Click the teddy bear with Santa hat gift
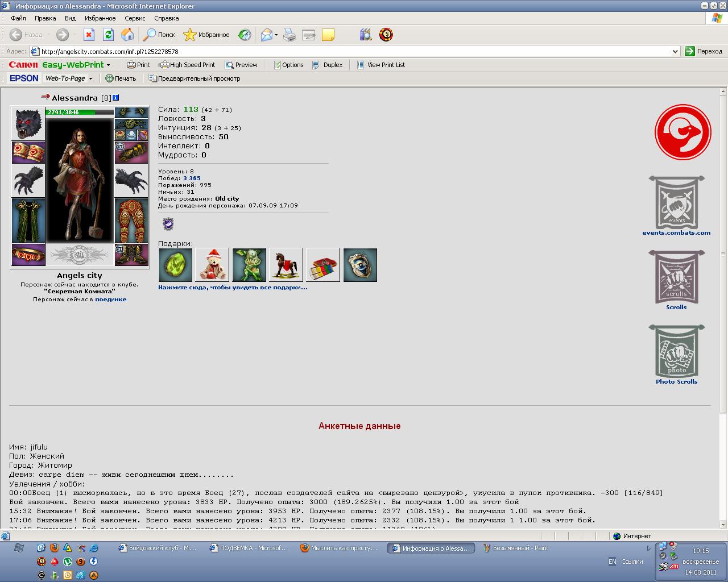Screen dimensions: 728x582 pos(212,265)
